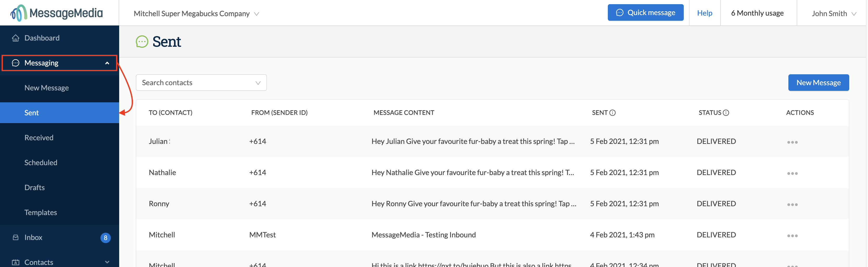Click the green Sent page title icon
868x267 pixels.
(x=142, y=42)
